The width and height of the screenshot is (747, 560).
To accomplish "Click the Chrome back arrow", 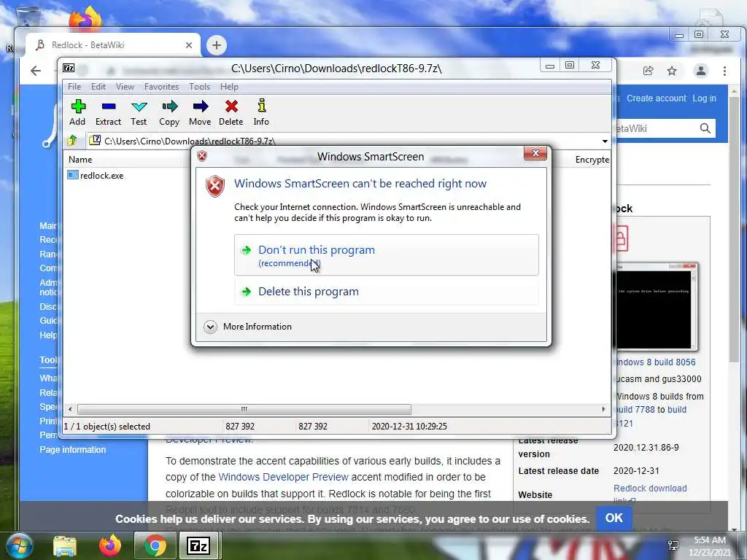I will click(36, 71).
